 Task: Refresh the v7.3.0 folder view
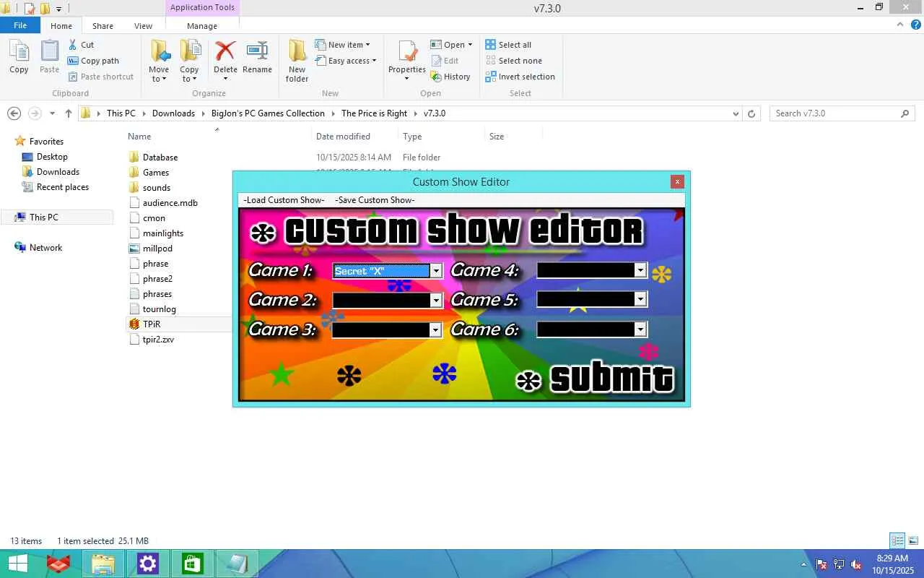(x=751, y=113)
